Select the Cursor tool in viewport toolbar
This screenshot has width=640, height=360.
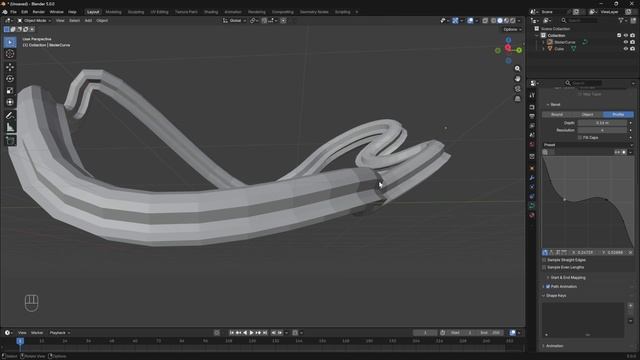(x=10, y=54)
